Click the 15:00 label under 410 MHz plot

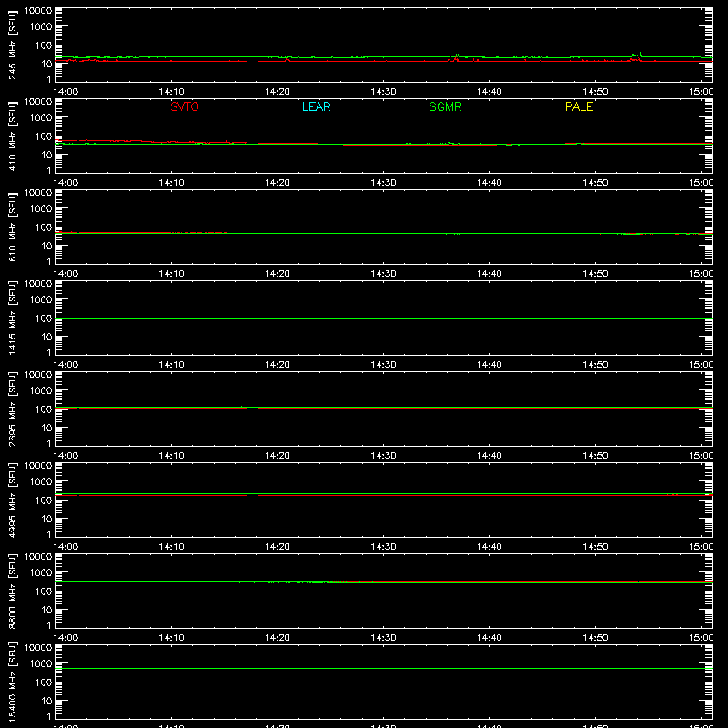tap(701, 183)
